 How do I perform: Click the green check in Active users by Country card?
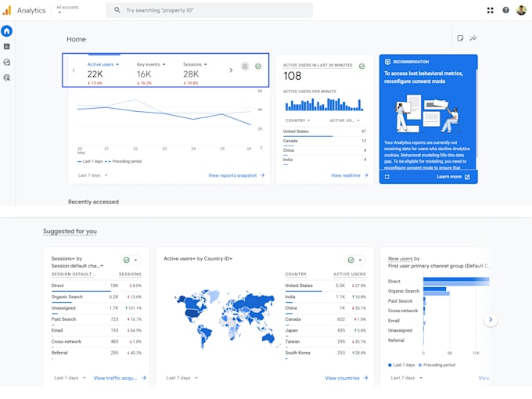pos(350,260)
